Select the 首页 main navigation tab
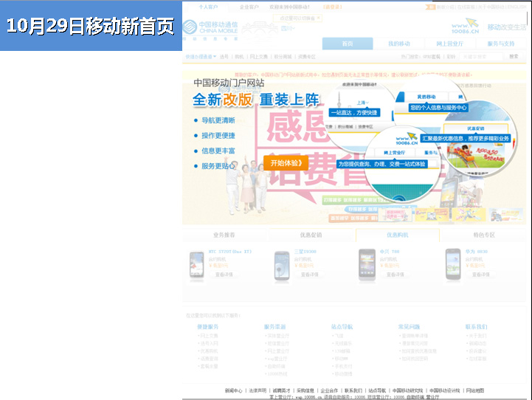Viewport: 532px width, 400px height. (348, 44)
